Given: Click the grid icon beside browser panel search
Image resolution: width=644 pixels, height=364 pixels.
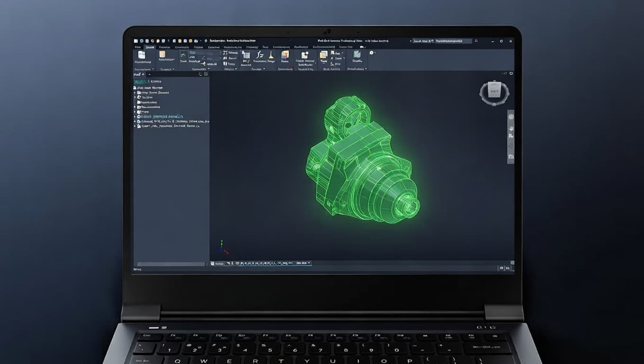Looking at the screenshot, I should pos(206,74).
